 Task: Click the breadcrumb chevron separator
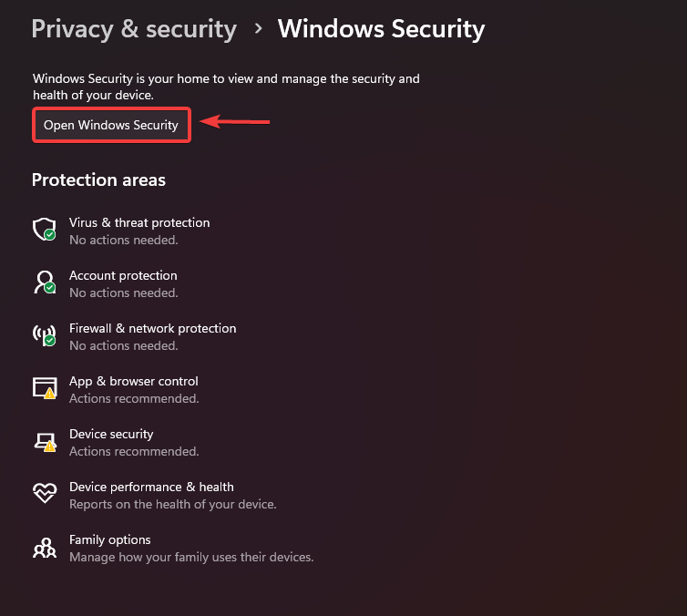pos(259,29)
